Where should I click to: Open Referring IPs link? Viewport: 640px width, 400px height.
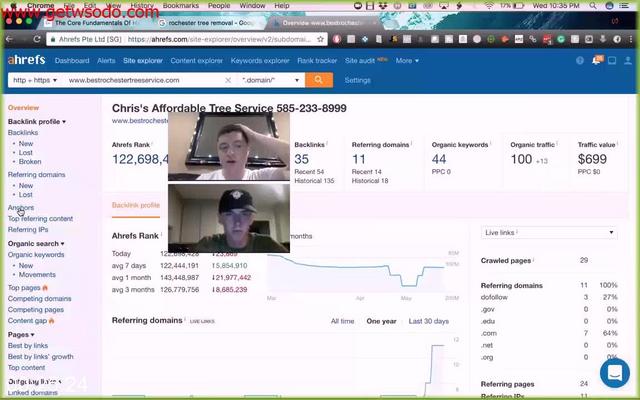pos(28,230)
